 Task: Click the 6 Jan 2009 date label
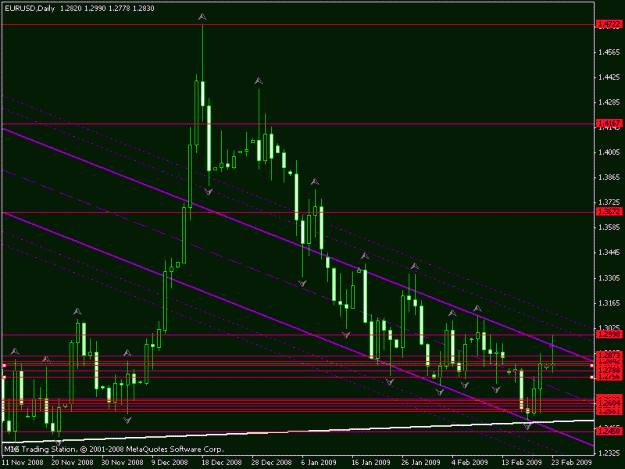(x=319, y=462)
